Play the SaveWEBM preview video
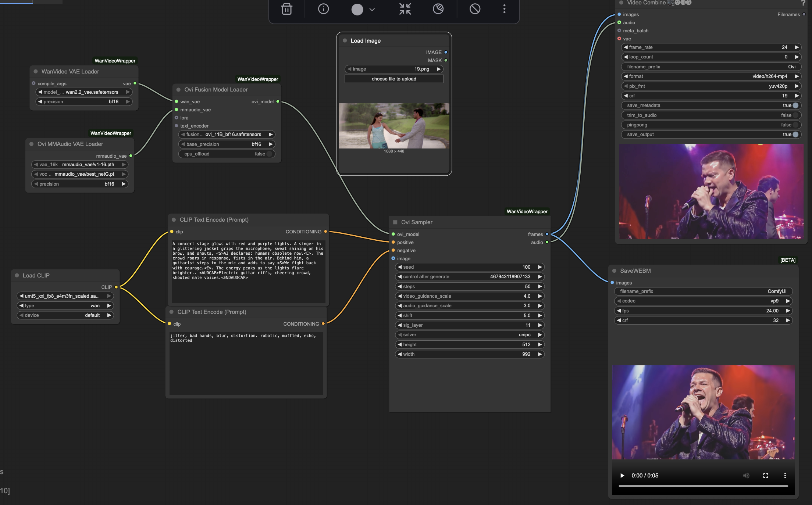Viewport: 812px width, 505px height. [x=622, y=475]
